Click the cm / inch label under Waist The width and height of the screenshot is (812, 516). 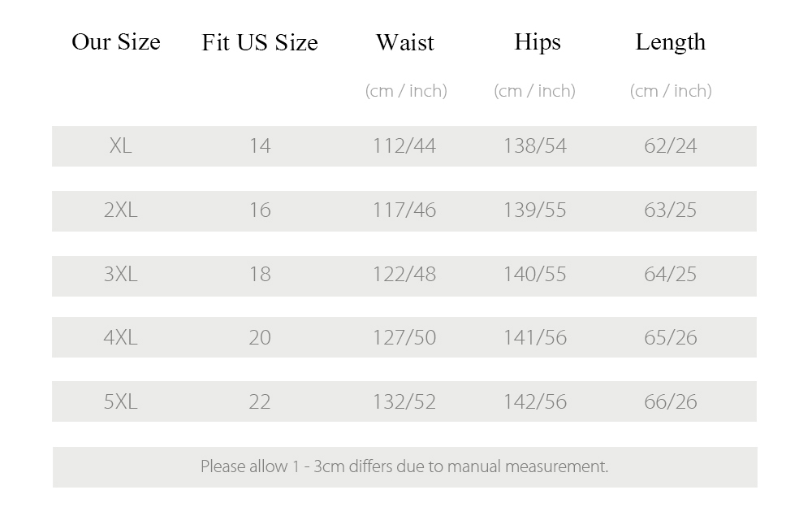(406, 91)
